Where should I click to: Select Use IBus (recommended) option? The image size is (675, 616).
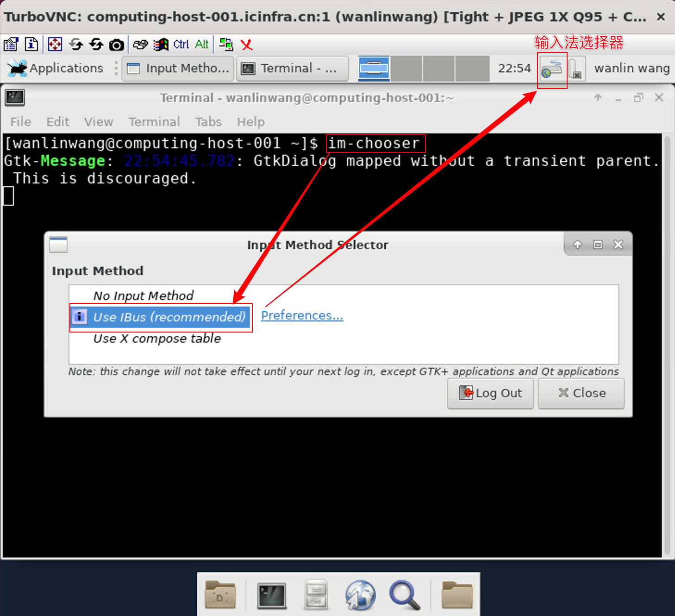(169, 317)
